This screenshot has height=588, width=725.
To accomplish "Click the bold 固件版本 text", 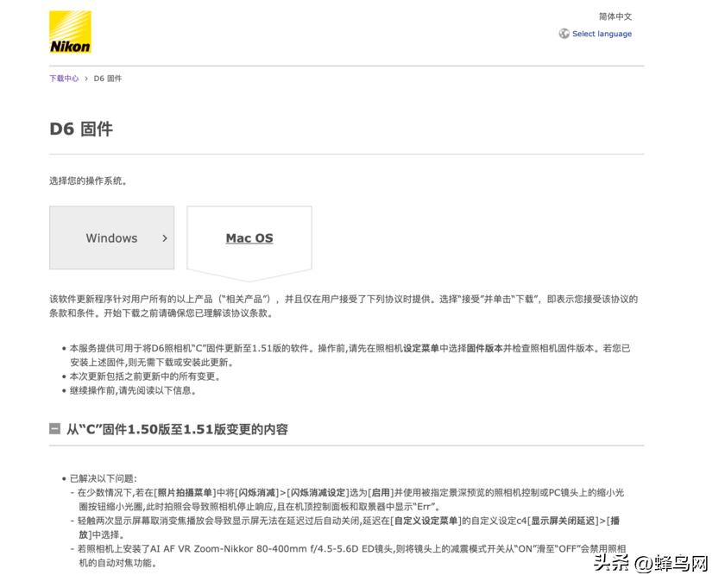I will click(x=484, y=348).
